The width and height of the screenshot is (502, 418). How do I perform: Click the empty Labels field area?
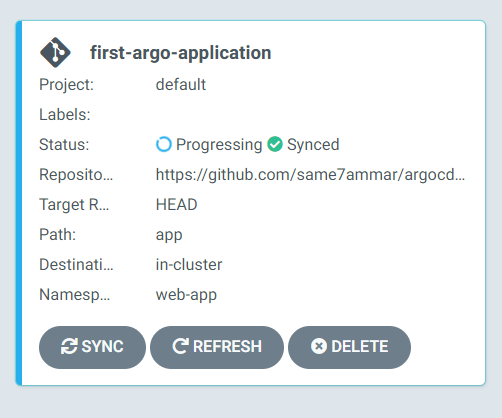click(x=310, y=115)
